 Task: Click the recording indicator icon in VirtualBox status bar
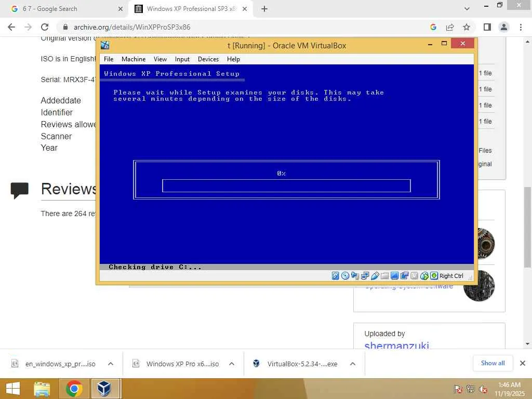click(x=404, y=276)
